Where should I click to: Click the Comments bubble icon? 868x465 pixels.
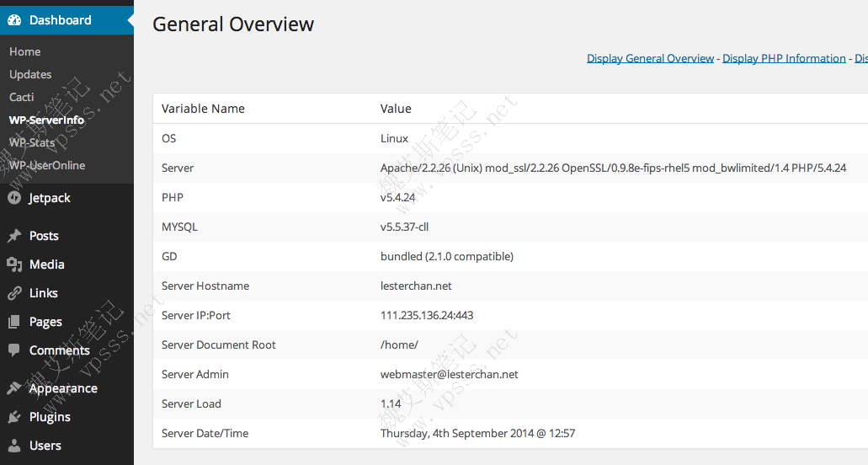coord(14,350)
